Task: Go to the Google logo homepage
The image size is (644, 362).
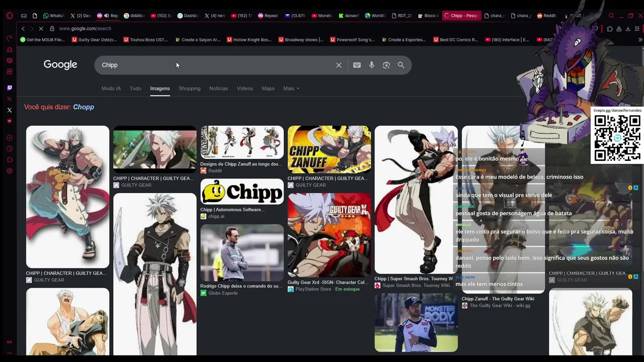Action: [x=60, y=64]
